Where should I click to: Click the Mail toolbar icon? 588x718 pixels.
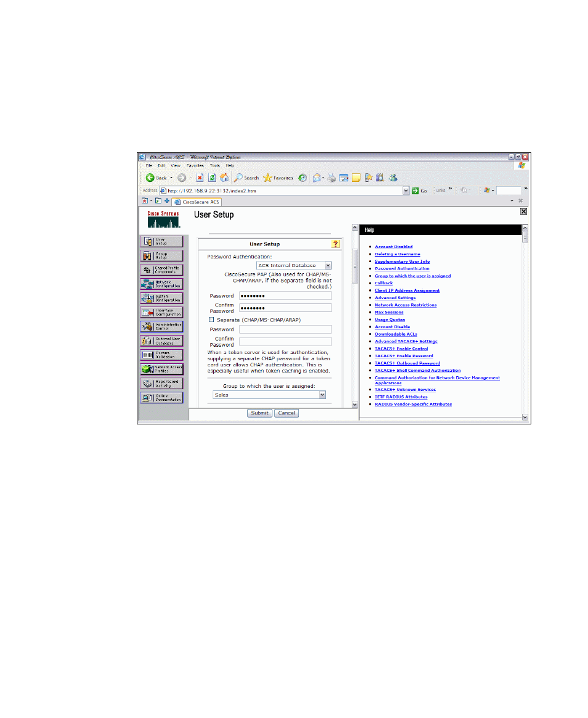click(317, 178)
